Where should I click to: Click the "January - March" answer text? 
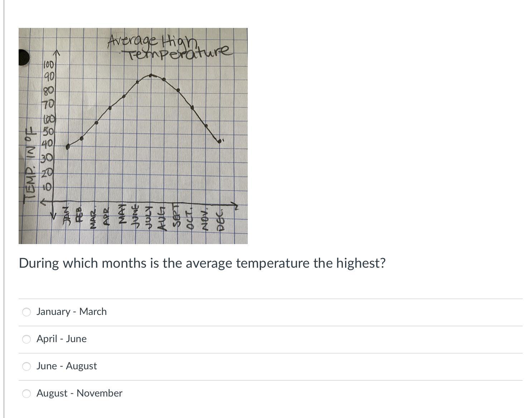pyautogui.click(x=71, y=312)
